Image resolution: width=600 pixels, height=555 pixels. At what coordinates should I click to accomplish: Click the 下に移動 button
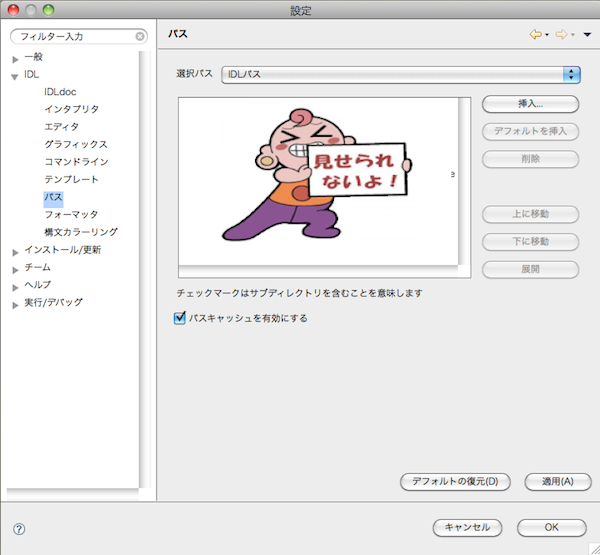[530, 242]
